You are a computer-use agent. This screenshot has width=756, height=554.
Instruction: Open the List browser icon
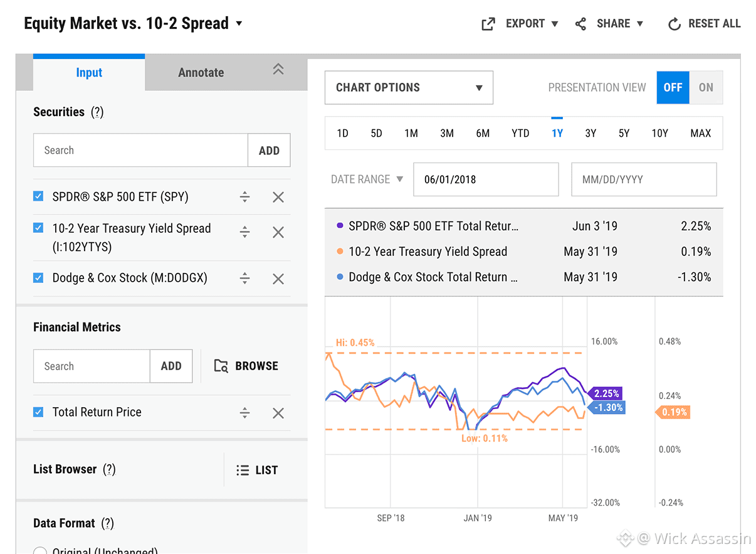click(243, 470)
